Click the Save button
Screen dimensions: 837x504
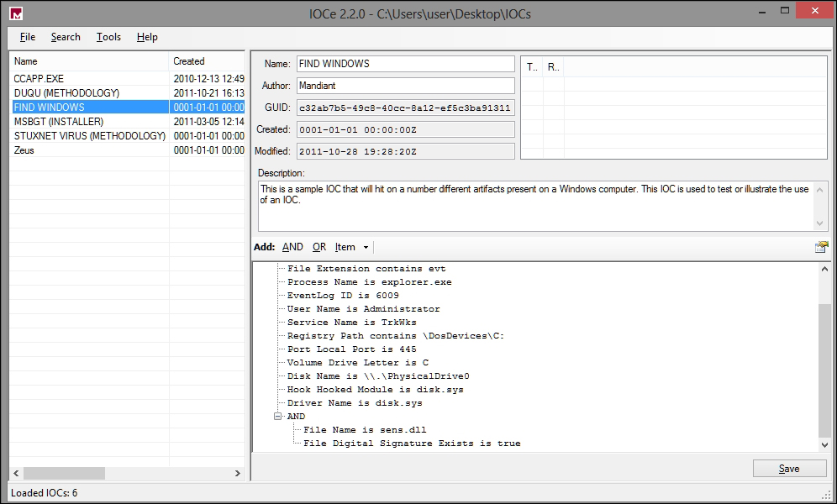[789, 468]
